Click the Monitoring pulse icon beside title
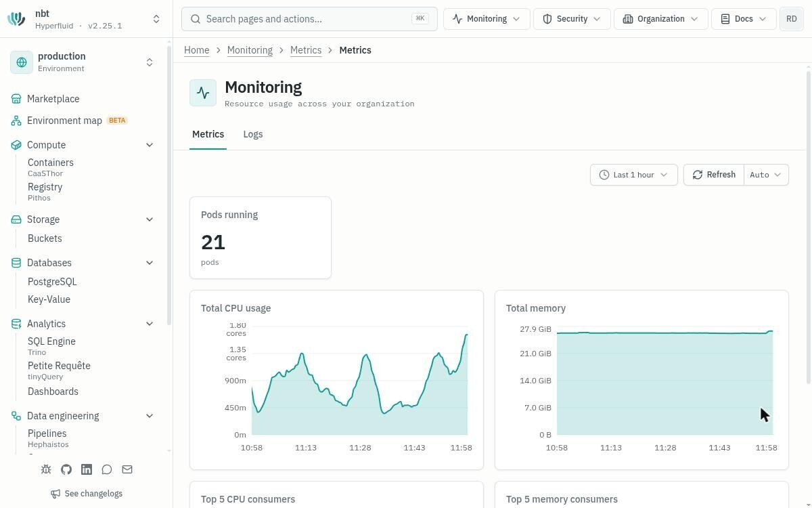The height and width of the screenshot is (508, 812). pos(203,93)
